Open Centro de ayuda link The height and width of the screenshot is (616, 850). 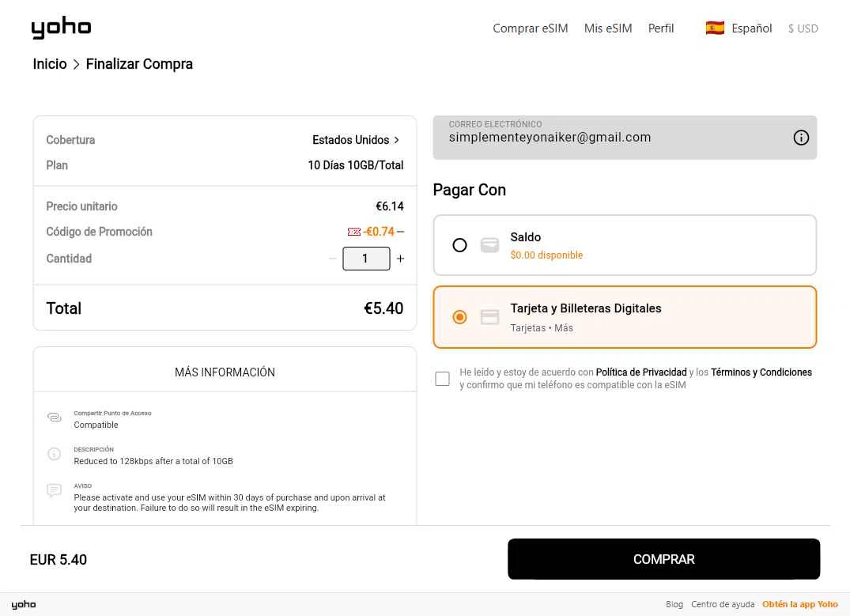click(723, 604)
